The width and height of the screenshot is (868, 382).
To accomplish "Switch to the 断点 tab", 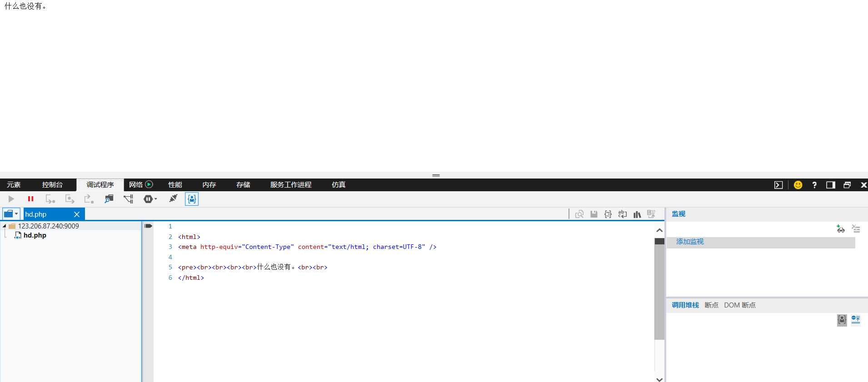I will click(x=711, y=305).
